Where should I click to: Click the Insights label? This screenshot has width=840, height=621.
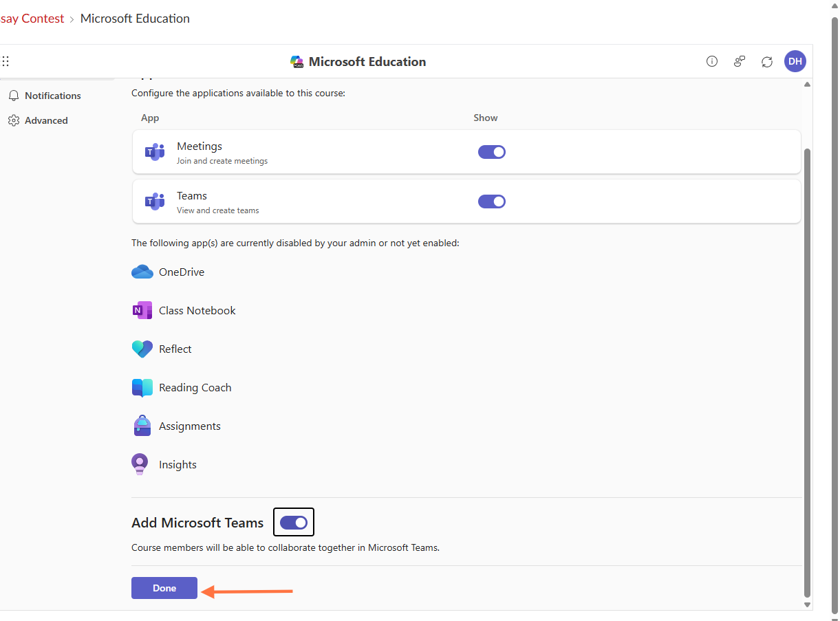tap(177, 464)
